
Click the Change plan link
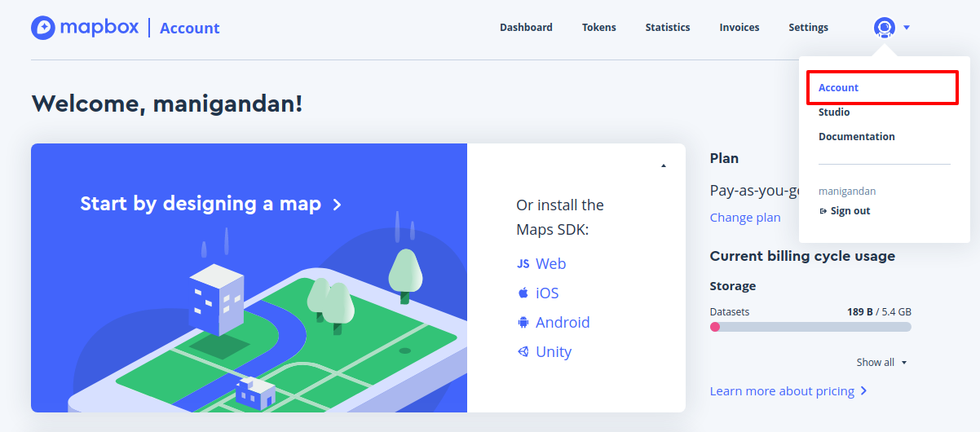point(745,218)
